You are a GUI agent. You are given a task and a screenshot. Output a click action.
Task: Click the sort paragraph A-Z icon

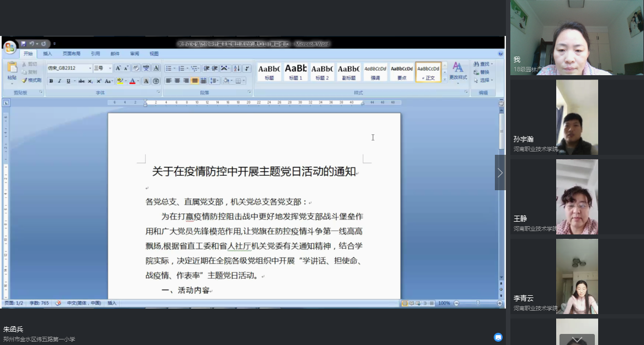(x=236, y=69)
